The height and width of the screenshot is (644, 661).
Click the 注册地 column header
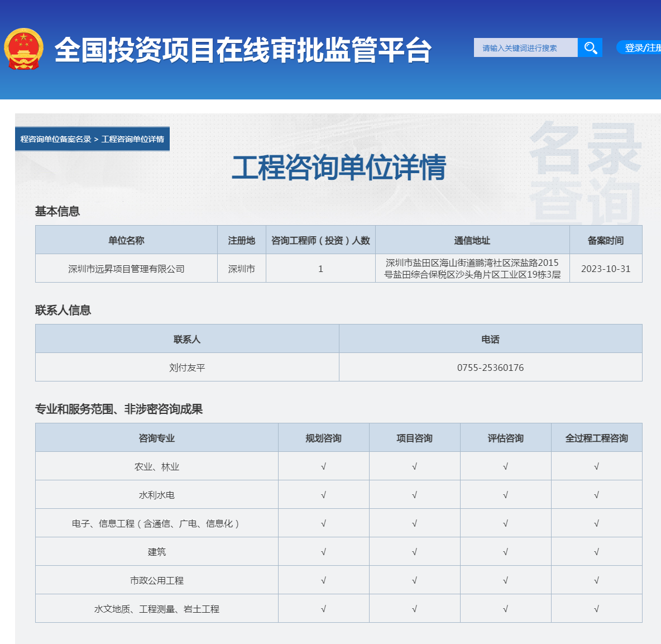[x=242, y=240]
